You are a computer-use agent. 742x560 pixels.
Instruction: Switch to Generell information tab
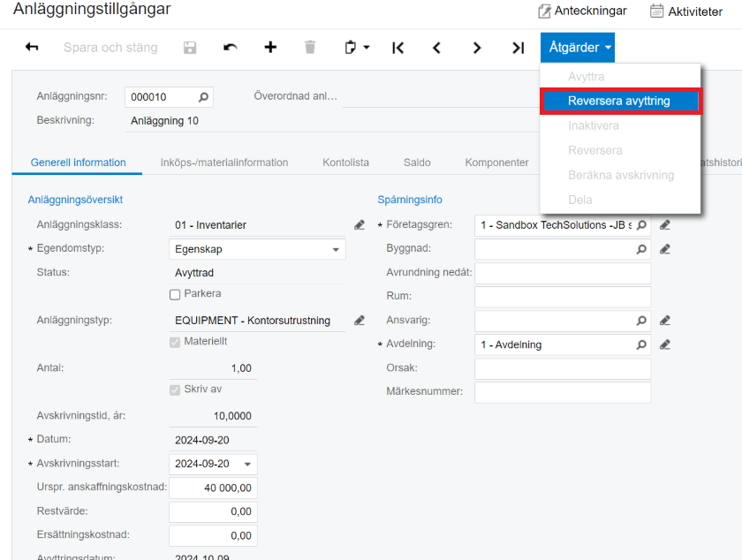click(78, 163)
